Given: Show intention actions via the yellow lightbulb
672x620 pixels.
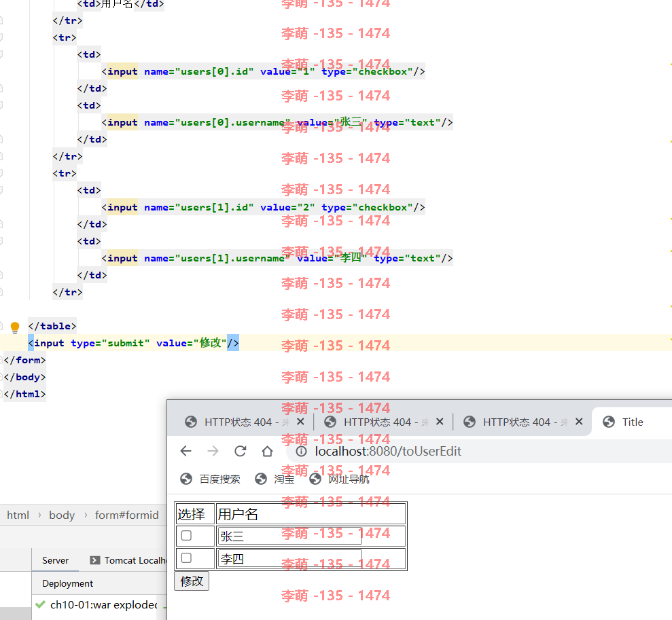Looking at the screenshot, I should tap(15, 327).
